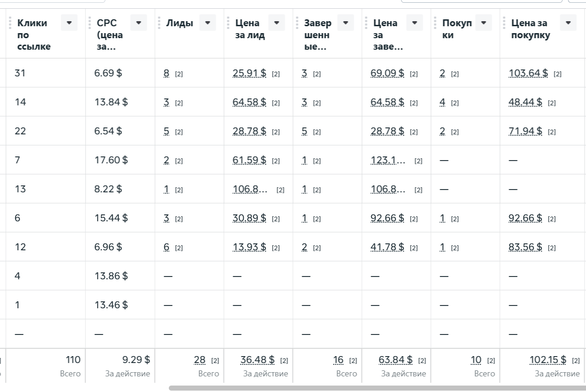Click the total leads value 28
This screenshot has height=392, width=586.
click(200, 360)
